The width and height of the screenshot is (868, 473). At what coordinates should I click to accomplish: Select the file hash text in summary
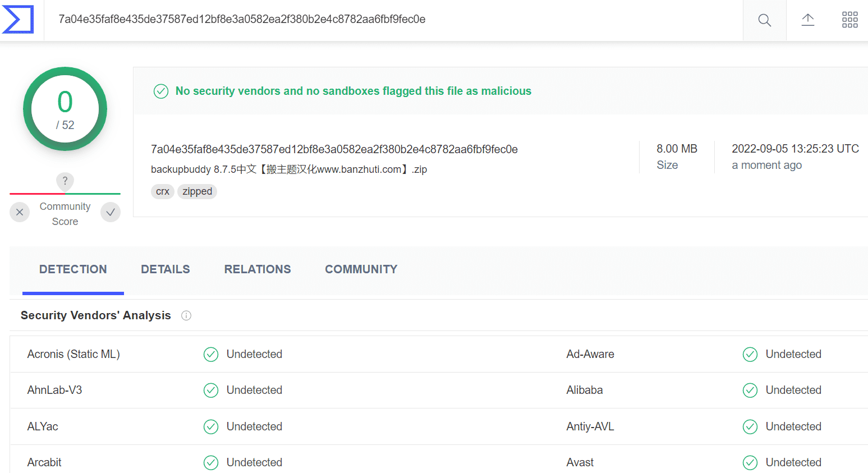(334, 149)
